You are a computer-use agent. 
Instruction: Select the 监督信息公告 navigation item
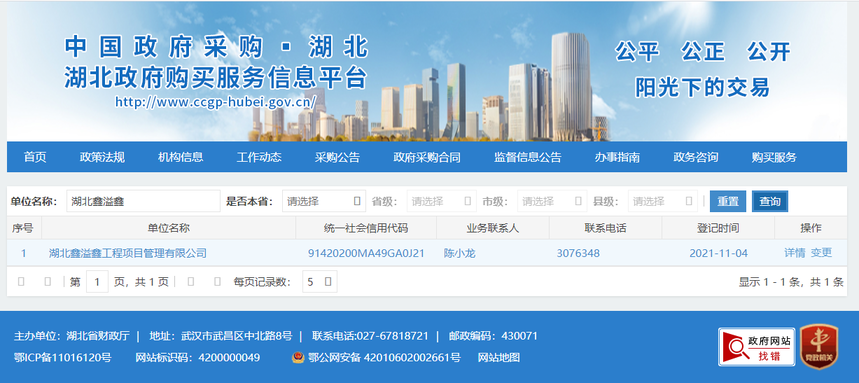click(x=528, y=157)
